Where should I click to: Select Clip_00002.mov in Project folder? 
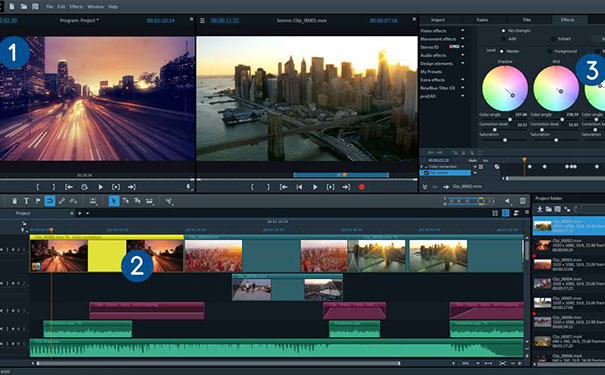point(569,245)
